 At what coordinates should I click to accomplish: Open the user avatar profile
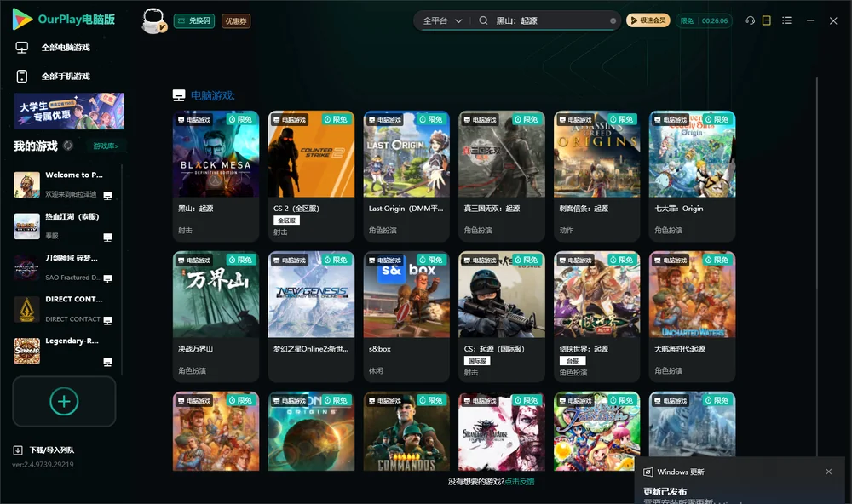click(x=153, y=20)
